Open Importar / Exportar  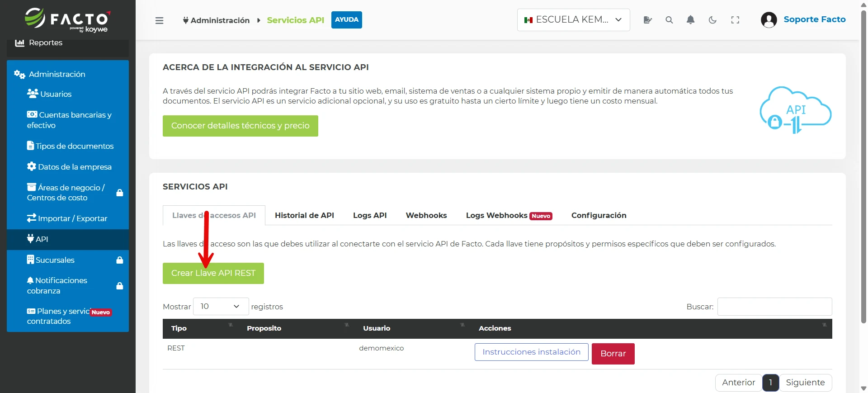(x=68, y=218)
